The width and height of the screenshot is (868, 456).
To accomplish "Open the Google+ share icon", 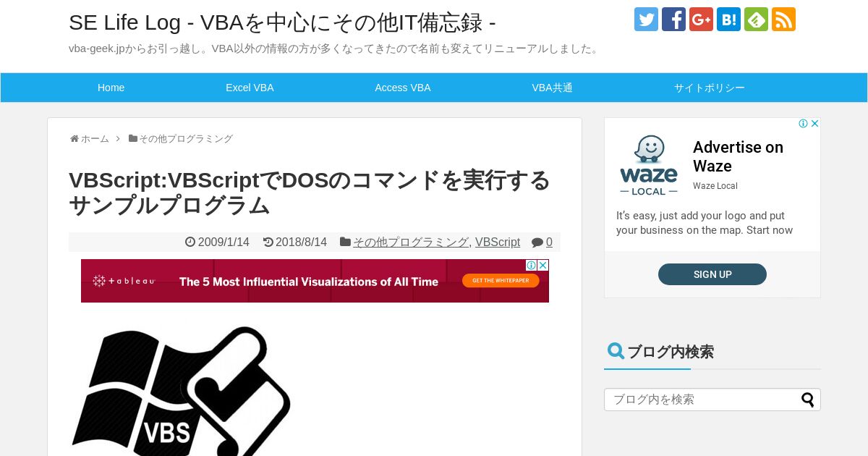I will click(701, 20).
